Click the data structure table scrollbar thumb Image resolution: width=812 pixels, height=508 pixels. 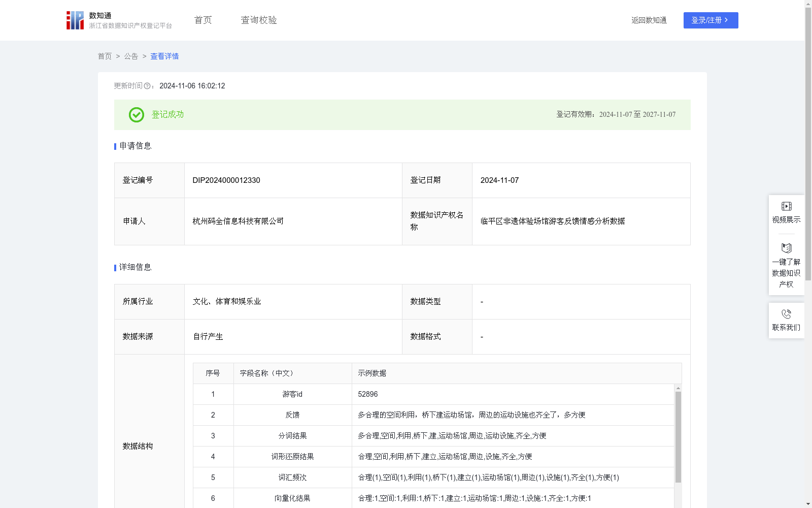click(678, 437)
